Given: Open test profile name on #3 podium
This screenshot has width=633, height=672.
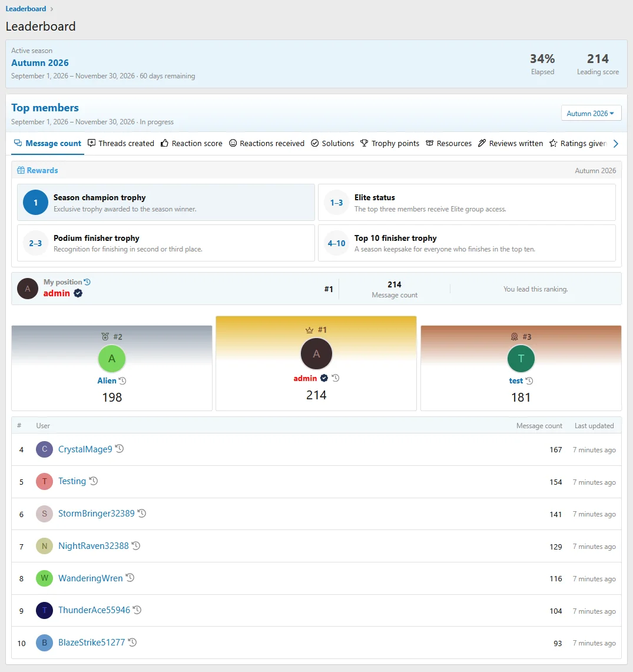Looking at the screenshot, I should point(516,380).
